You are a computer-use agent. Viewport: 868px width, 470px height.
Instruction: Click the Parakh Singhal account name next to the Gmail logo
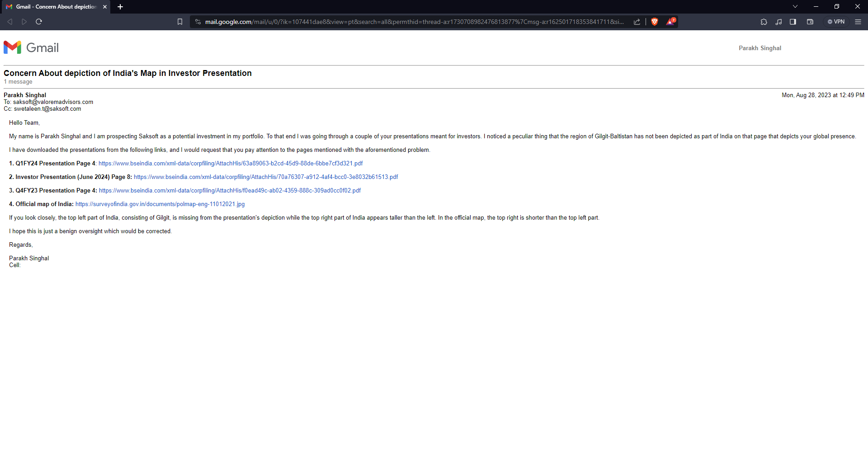(x=760, y=48)
